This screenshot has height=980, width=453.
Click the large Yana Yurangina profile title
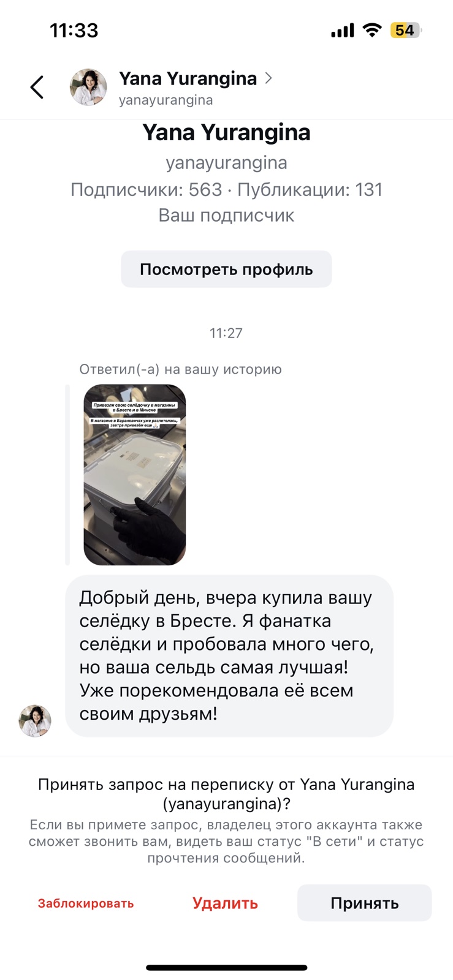pyautogui.click(x=226, y=132)
